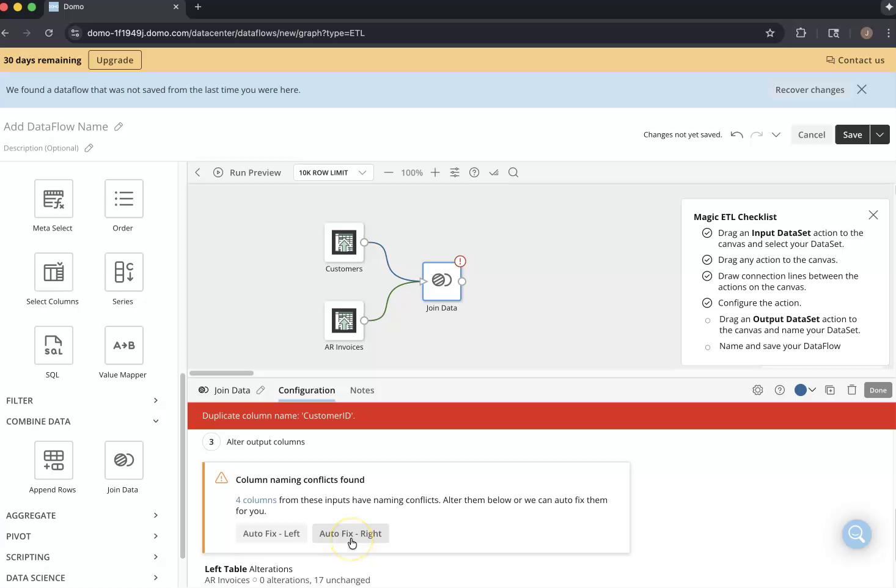Click the red error badge on Join Data
The image size is (896, 588).
[x=460, y=261]
